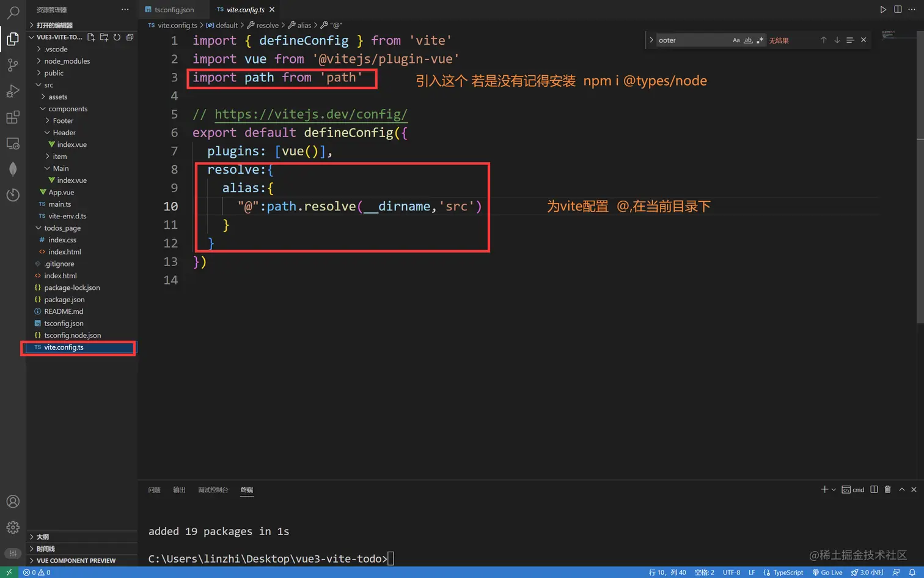Close the bottom panel
This screenshot has height=578, width=924.
[x=914, y=489]
